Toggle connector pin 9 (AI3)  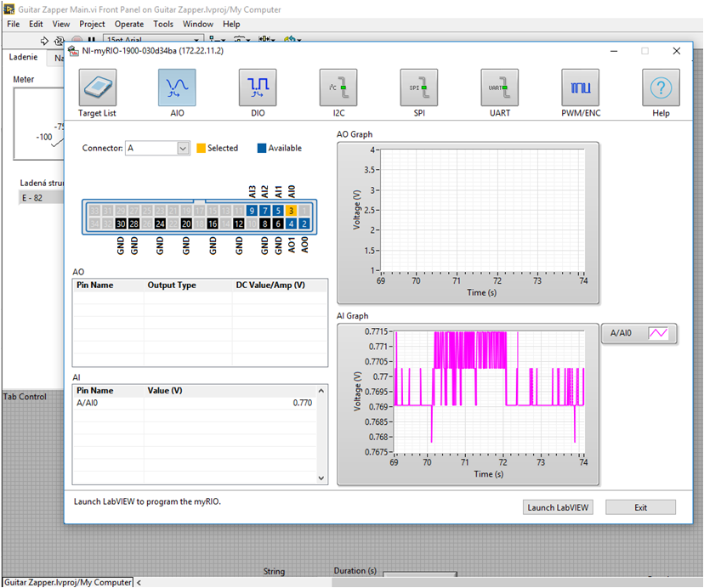click(252, 211)
